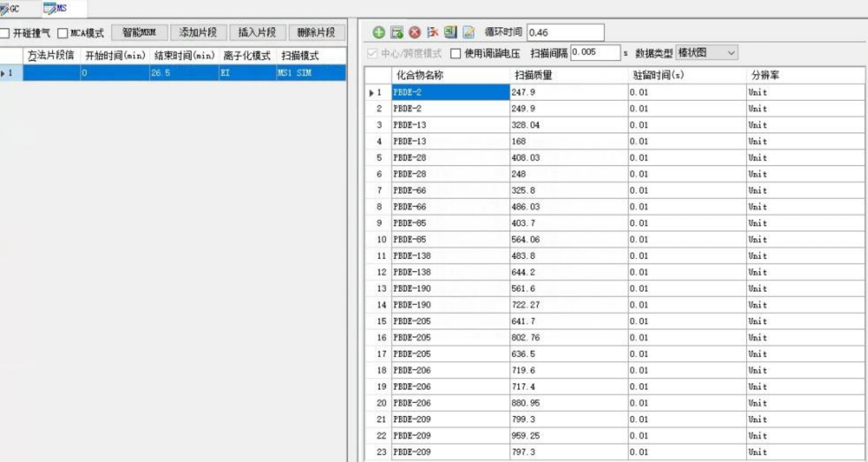Select the PBDE-138 cell in row 12
Image resolution: width=868 pixels, height=462 pixels.
(450, 272)
